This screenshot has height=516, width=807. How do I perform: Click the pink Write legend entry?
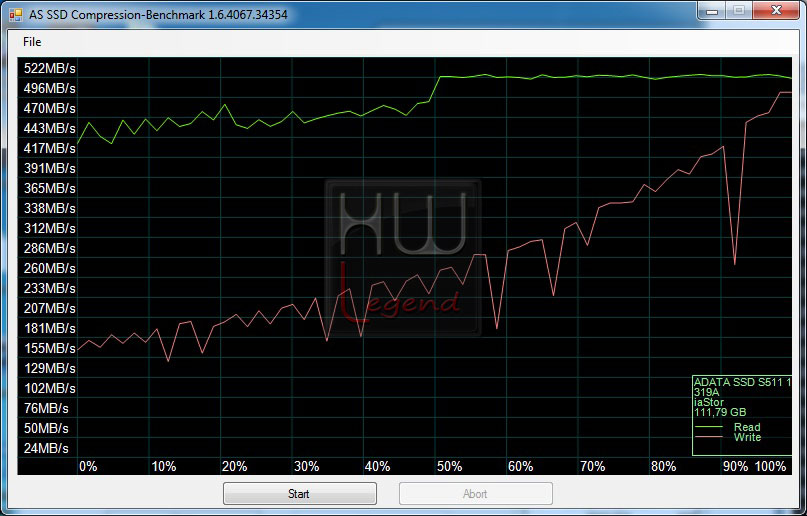[x=728, y=437]
